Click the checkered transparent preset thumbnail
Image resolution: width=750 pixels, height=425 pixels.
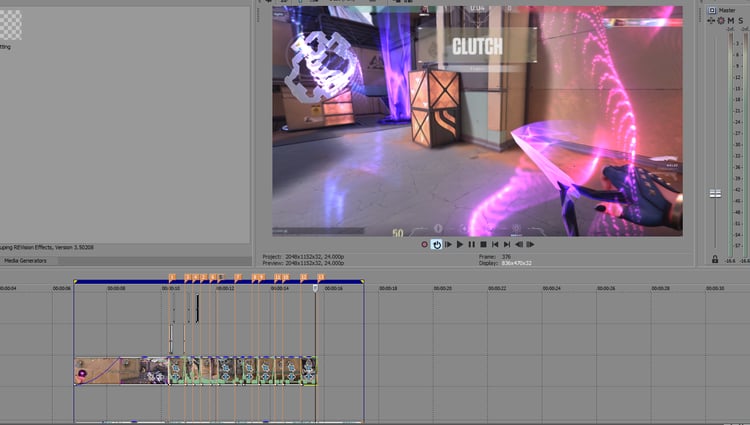[x=10, y=25]
